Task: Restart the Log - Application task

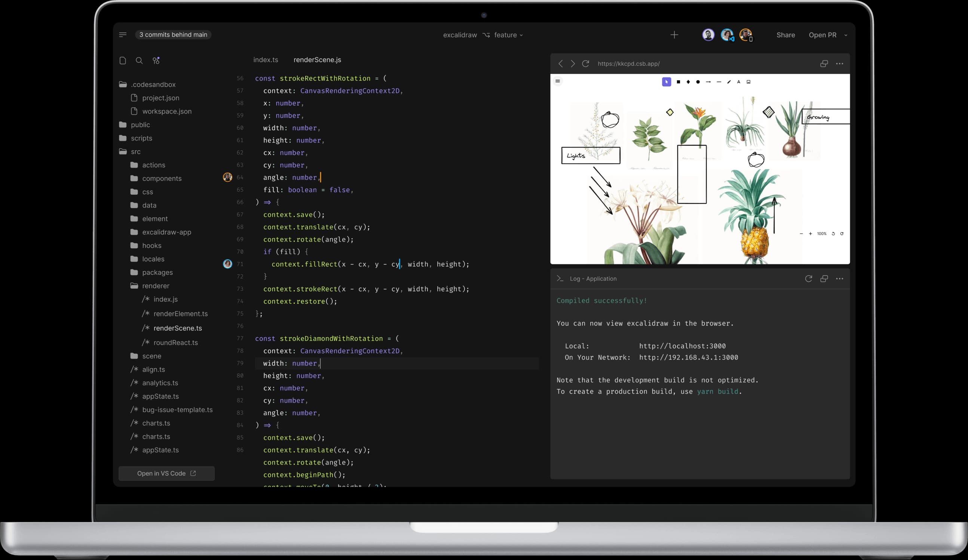Action: point(809,279)
